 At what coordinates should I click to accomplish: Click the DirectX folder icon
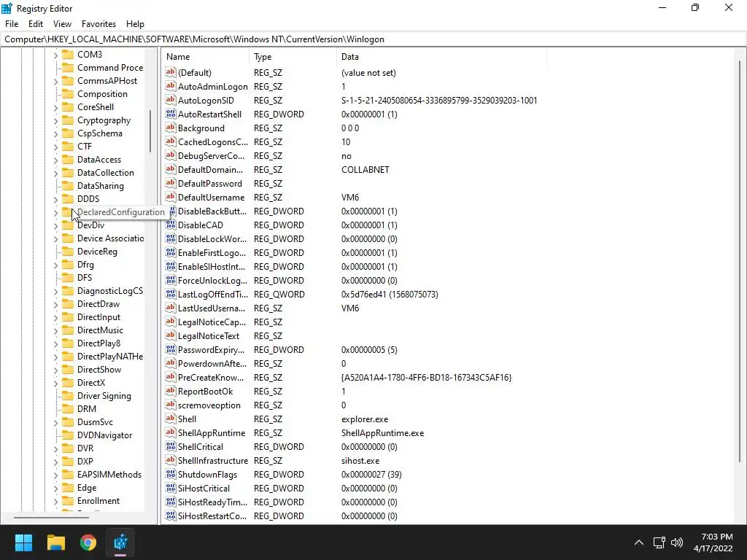point(68,382)
